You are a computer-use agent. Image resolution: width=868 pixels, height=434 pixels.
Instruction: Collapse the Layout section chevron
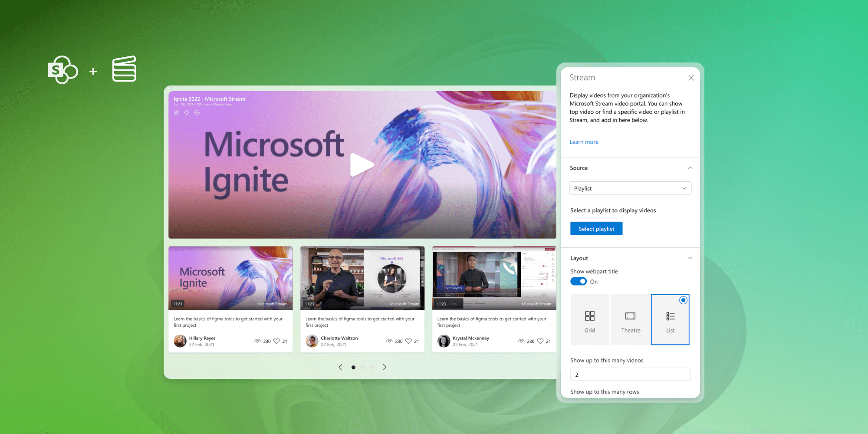tap(690, 258)
